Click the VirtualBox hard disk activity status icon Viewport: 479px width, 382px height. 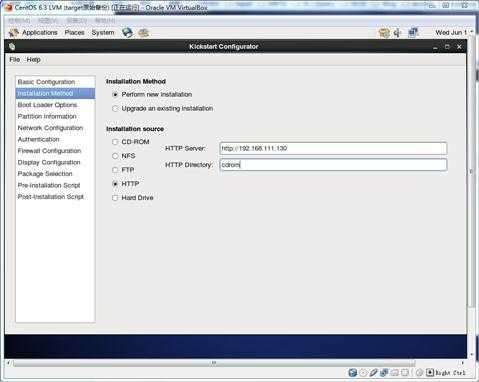(x=353, y=373)
